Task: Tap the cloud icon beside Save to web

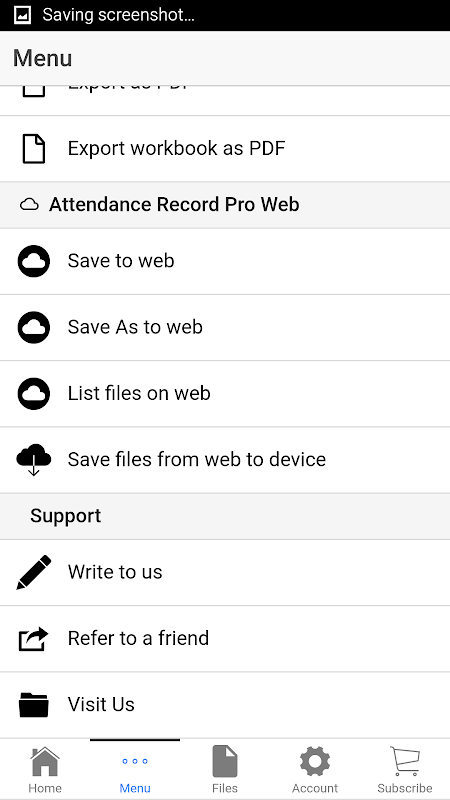Action: pos(34,261)
